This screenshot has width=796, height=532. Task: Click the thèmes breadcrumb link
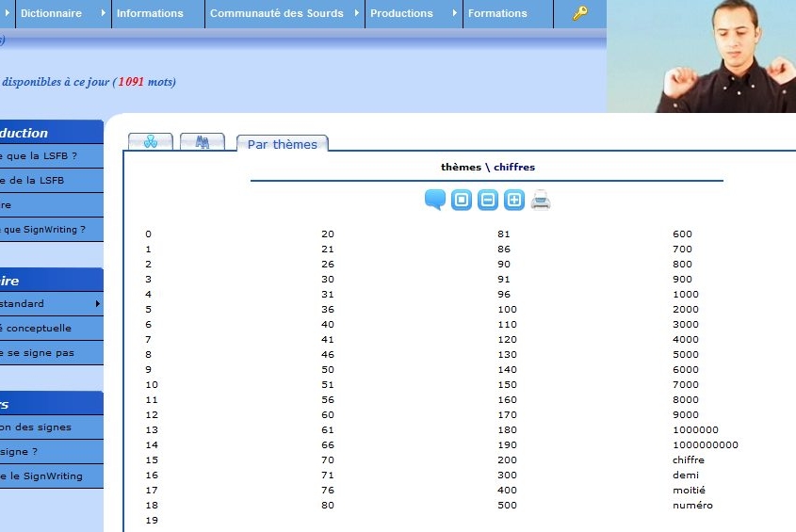[x=461, y=168]
